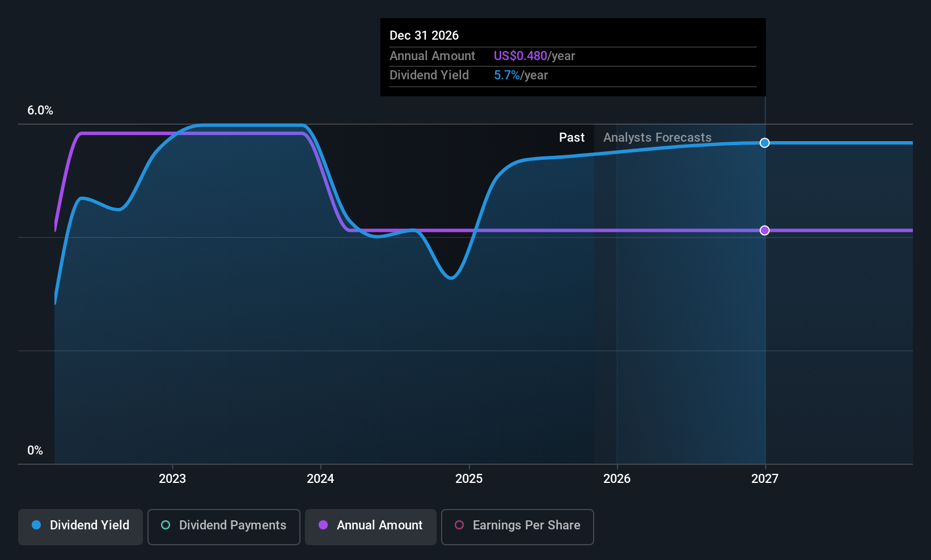The image size is (931, 560).
Task: Click the US$0.480 annual amount value
Action: 520,56
